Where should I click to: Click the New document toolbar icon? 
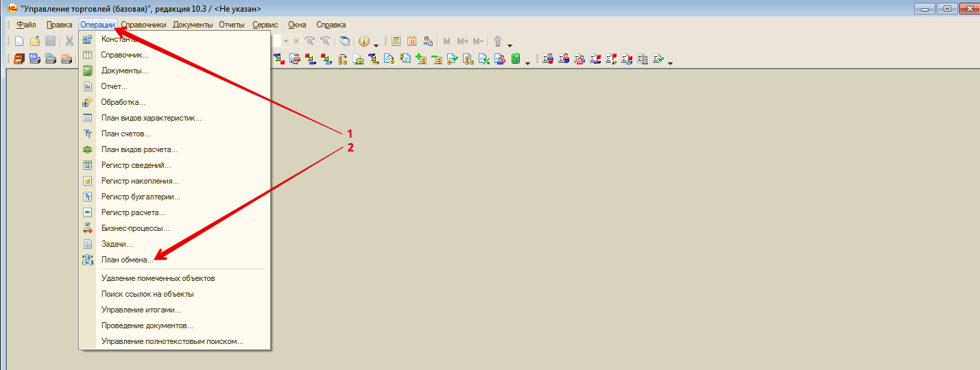[19, 41]
